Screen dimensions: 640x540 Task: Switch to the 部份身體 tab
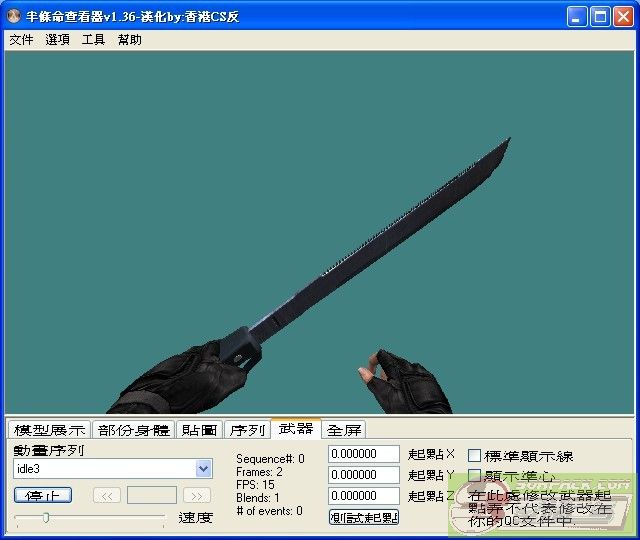click(x=134, y=430)
